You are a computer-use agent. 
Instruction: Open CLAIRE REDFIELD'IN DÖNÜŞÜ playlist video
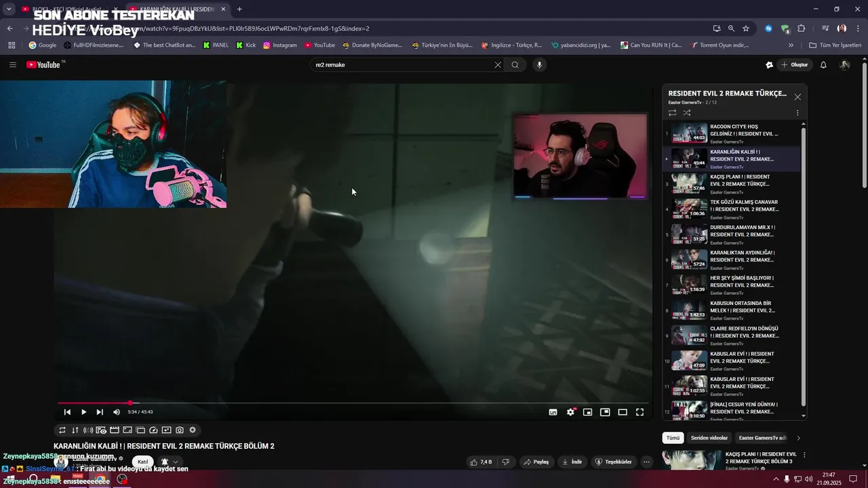tap(732, 335)
